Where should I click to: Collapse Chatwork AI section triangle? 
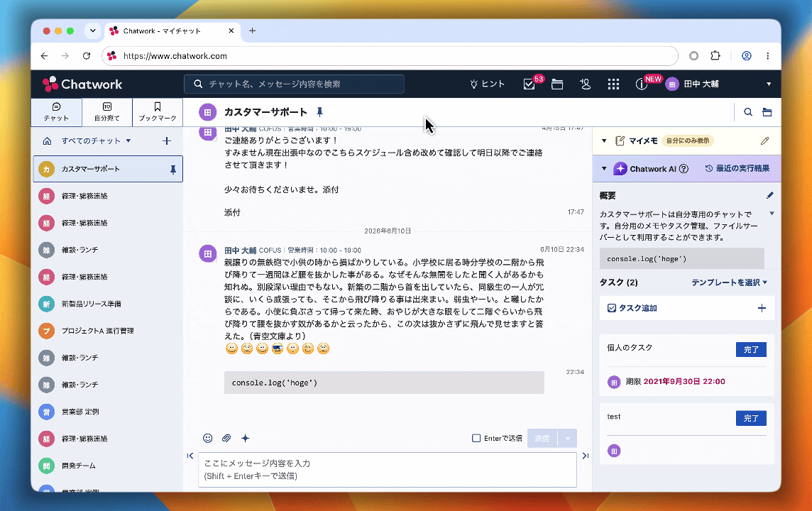coord(604,169)
